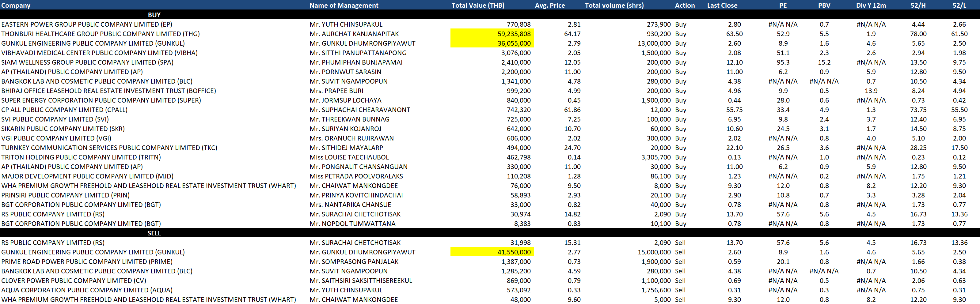The height and width of the screenshot is (304, 980).
Task: Select the PBV column header
Action: [824, 5]
